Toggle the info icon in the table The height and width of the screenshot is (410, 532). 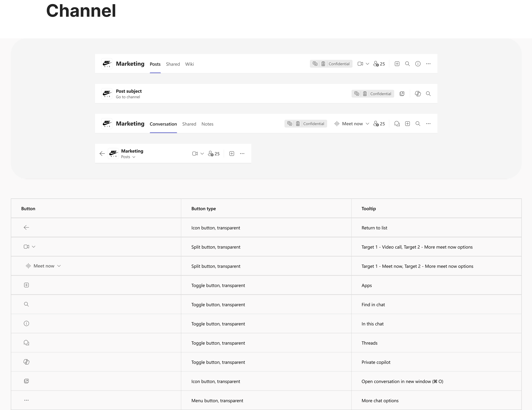(26, 324)
